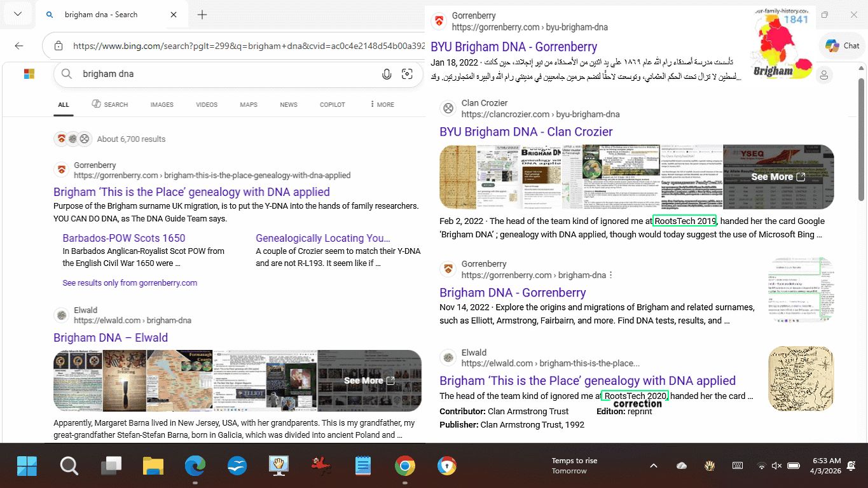
Task: Open the Barbados-POW Scots 1650 link
Action: [124, 238]
